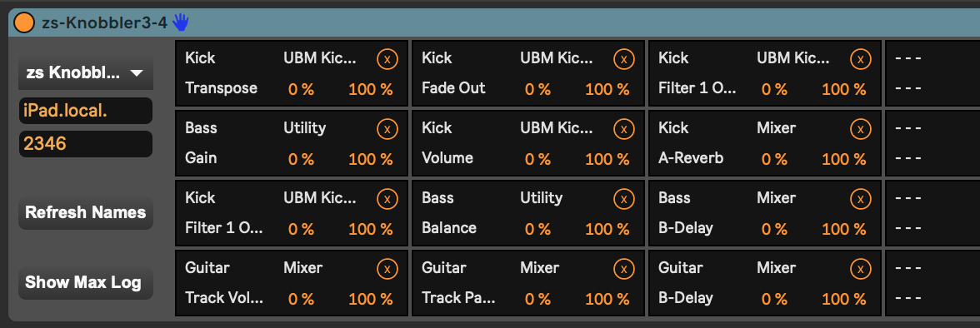Unmap the Bass Utility Gain slot X icon
980x328 pixels.
click(x=387, y=129)
